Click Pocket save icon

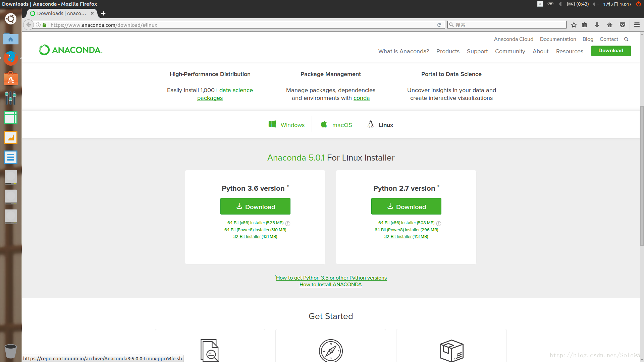coord(623,25)
